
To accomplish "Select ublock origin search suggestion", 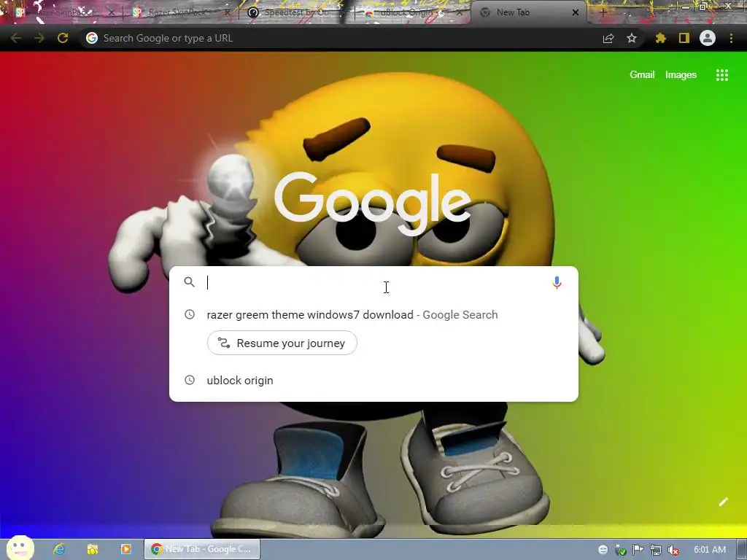I will click(x=374, y=380).
